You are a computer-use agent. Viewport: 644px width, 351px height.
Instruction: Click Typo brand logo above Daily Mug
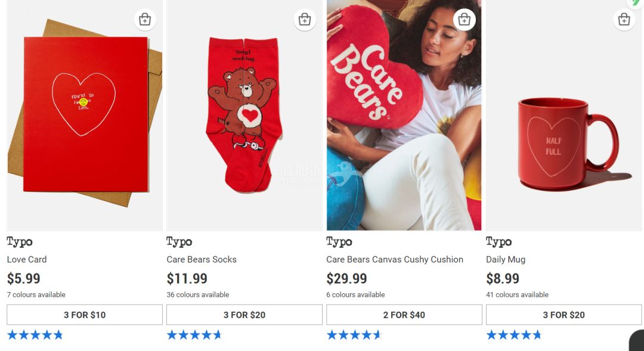tap(499, 242)
